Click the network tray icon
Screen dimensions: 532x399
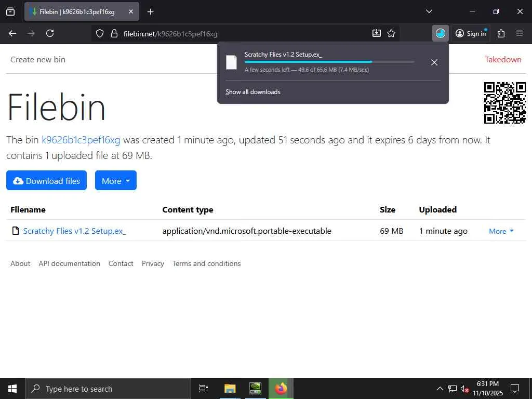tap(453, 389)
